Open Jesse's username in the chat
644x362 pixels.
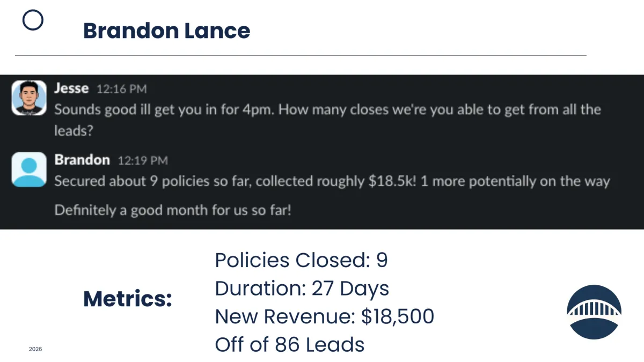tap(71, 88)
